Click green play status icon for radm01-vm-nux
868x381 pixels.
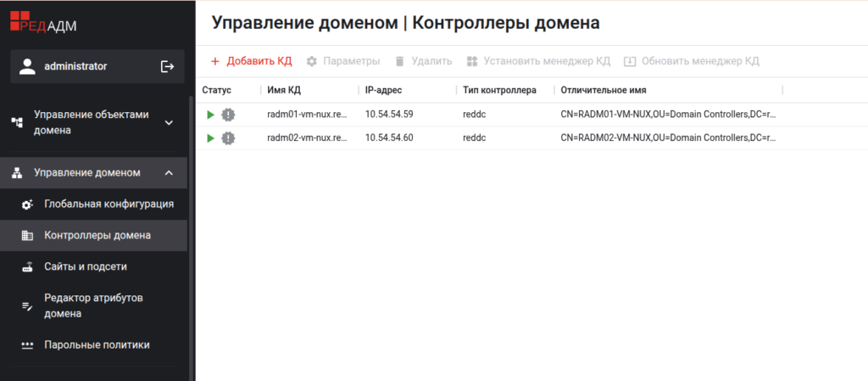tap(210, 115)
